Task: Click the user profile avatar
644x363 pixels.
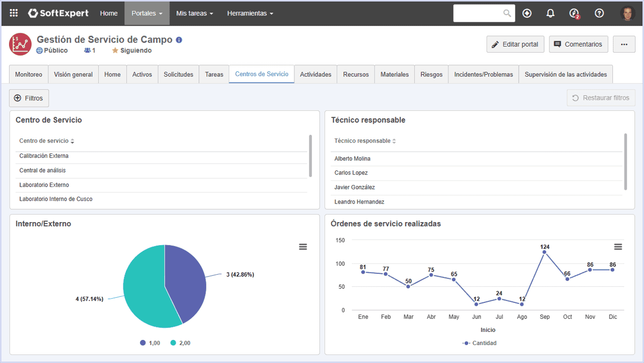Action: (x=627, y=14)
